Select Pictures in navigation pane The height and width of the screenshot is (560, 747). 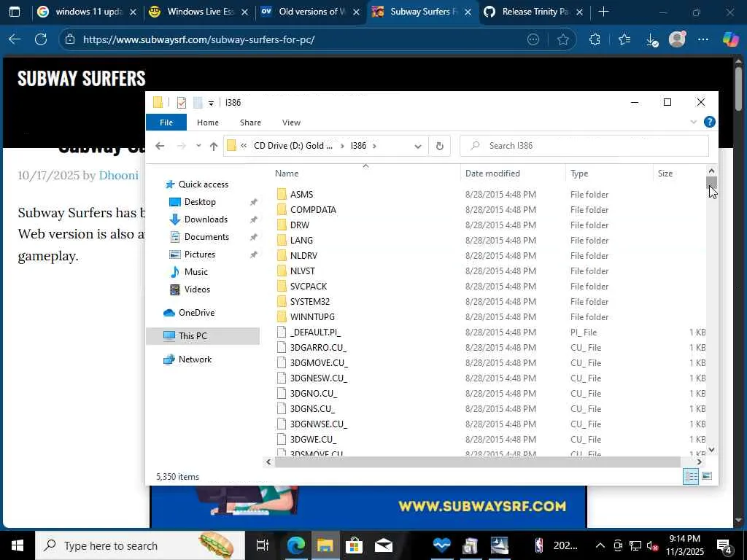199,254
